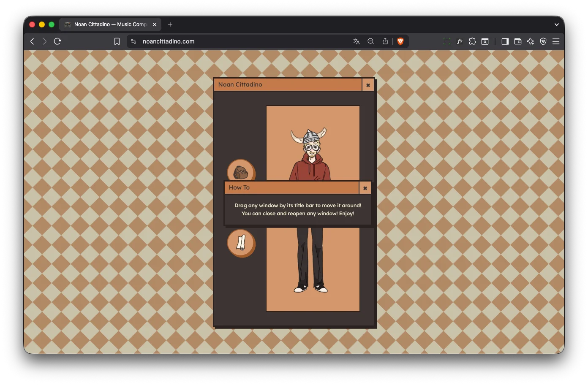Reload the current page
Image resolution: width=588 pixels, height=385 pixels.
coord(57,41)
